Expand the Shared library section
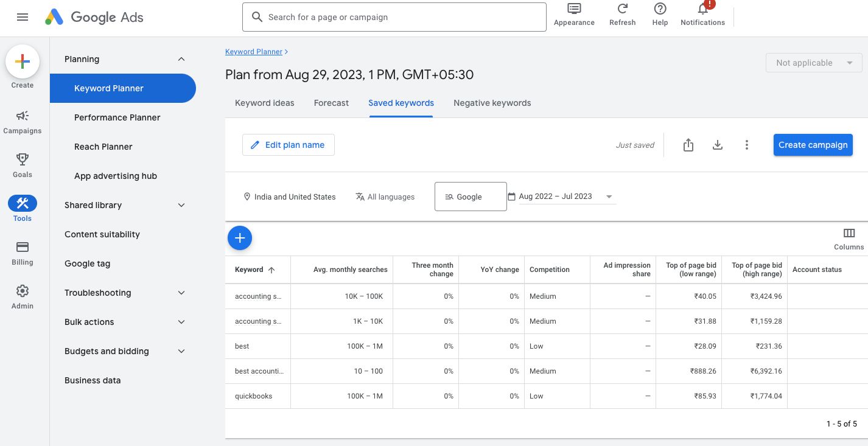Viewport: 868px width, 446px height. [x=181, y=205]
